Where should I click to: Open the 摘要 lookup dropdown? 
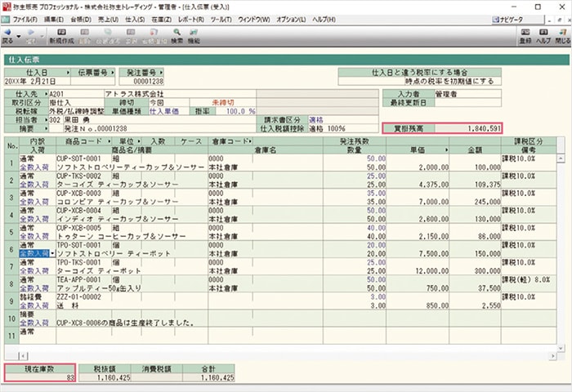click(46, 129)
